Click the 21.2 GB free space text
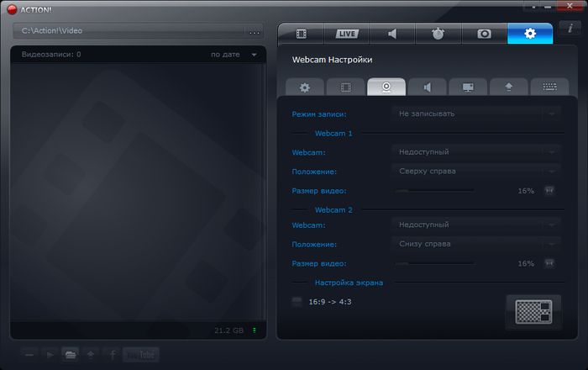 coord(228,330)
